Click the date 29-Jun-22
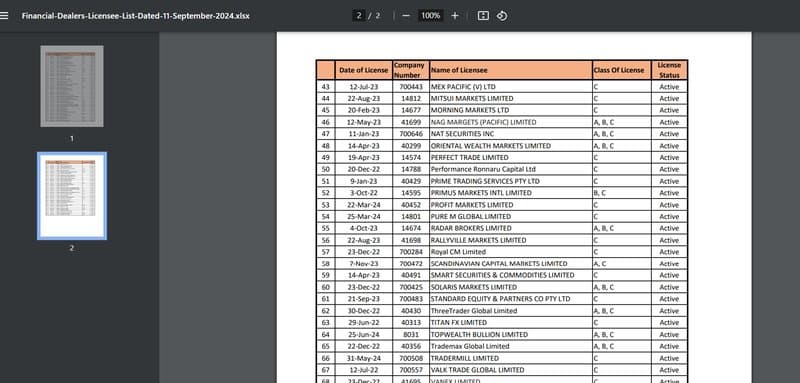800x383 pixels. coord(364,322)
